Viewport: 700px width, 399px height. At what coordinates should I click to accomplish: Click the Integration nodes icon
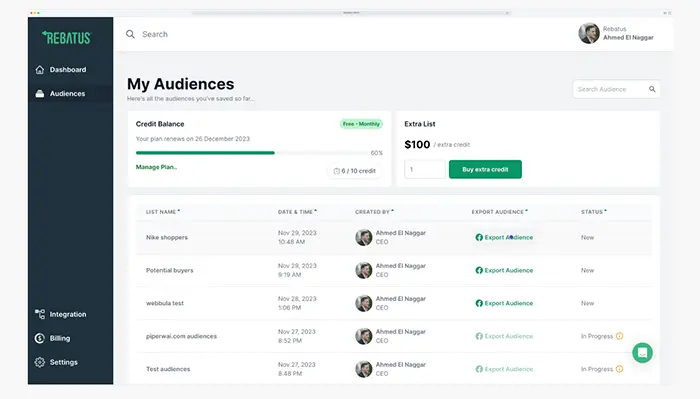[40, 314]
